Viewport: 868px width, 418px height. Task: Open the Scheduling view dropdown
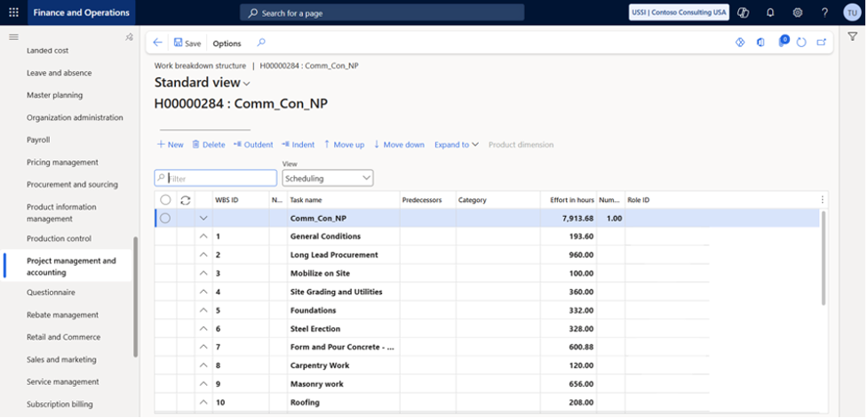[x=328, y=178]
